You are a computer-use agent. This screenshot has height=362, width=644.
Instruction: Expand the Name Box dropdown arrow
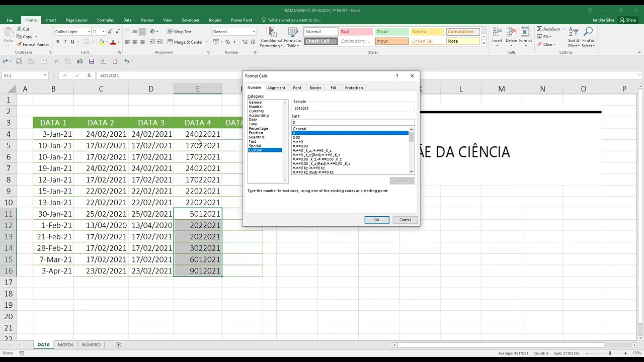45,75
